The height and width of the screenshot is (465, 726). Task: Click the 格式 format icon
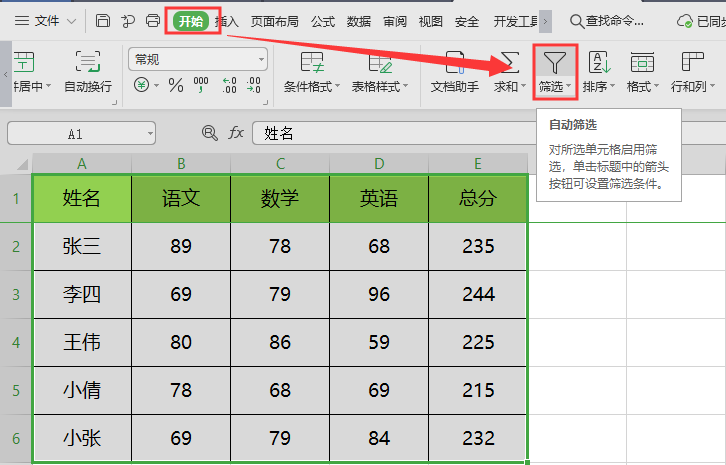tap(643, 63)
